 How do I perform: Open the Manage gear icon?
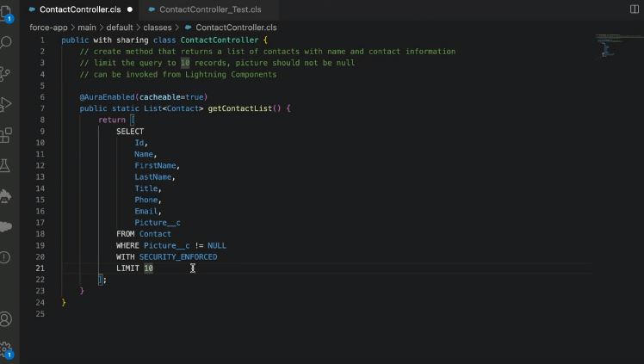(6, 349)
